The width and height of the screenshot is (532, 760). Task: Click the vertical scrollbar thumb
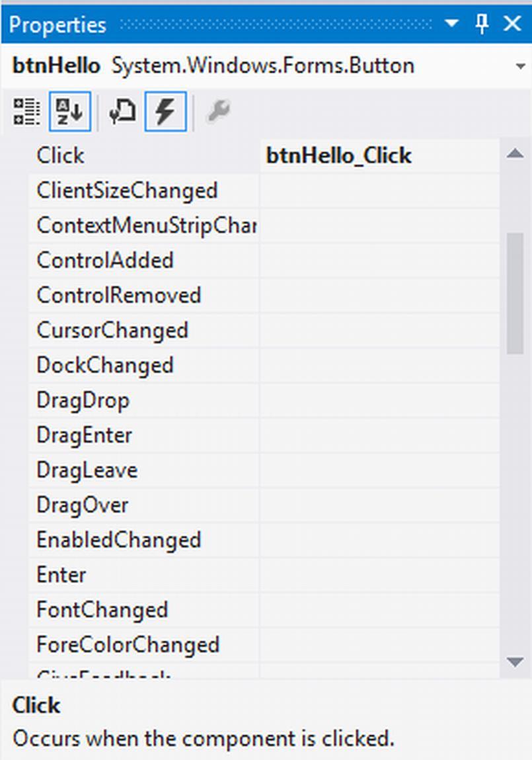(515, 294)
